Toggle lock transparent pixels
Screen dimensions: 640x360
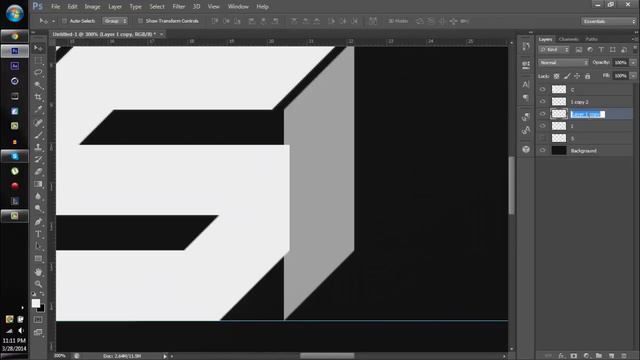tap(556, 76)
